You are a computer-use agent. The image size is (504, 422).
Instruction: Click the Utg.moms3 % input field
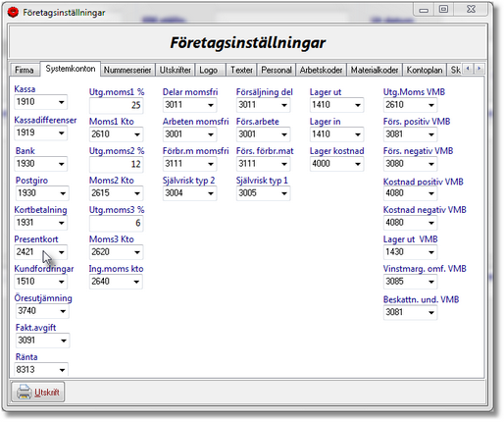(116, 223)
